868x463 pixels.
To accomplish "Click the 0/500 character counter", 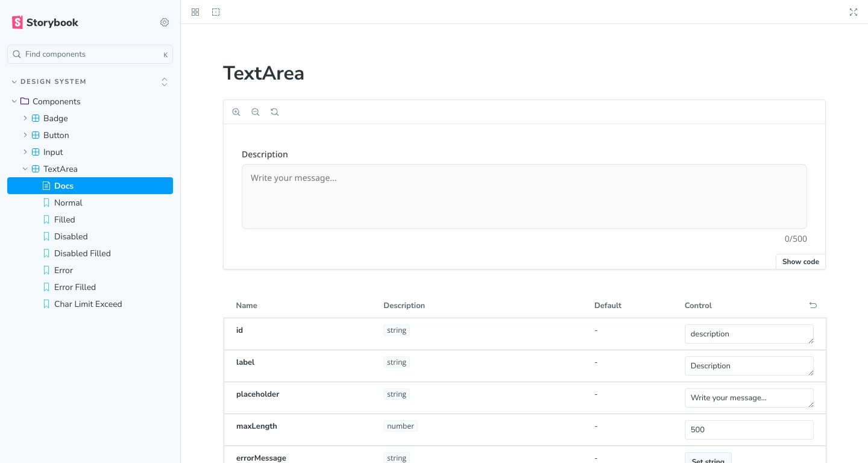I will tap(796, 239).
